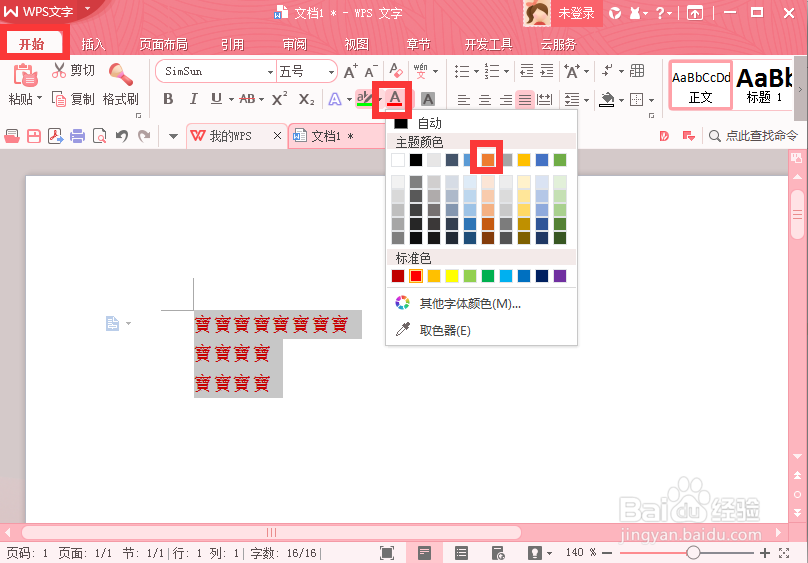The height and width of the screenshot is (563, 808).
Task: Switch to the 开发工具 tab
Action: [x=489, y=44]
